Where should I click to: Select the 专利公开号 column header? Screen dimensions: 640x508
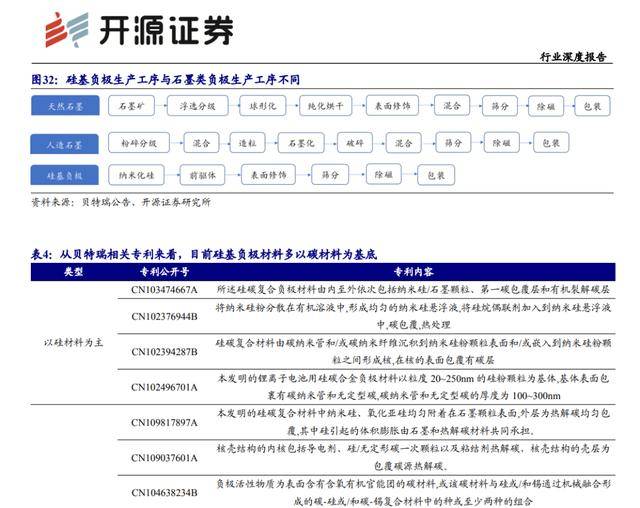164,271
